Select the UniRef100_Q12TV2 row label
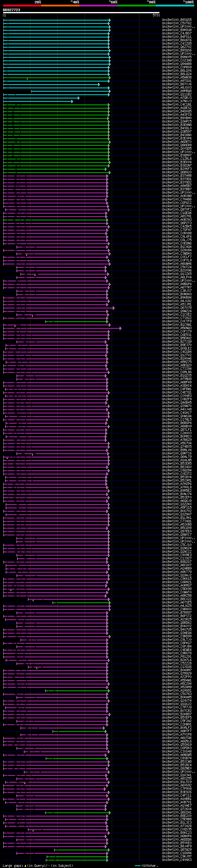This screenshot has width=197, height=868. (x=177, y=355)
